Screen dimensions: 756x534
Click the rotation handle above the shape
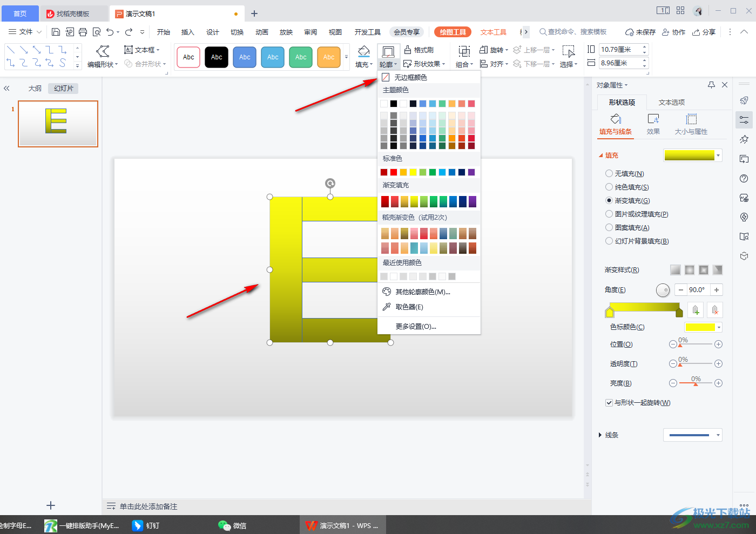[x=330, y=184]
